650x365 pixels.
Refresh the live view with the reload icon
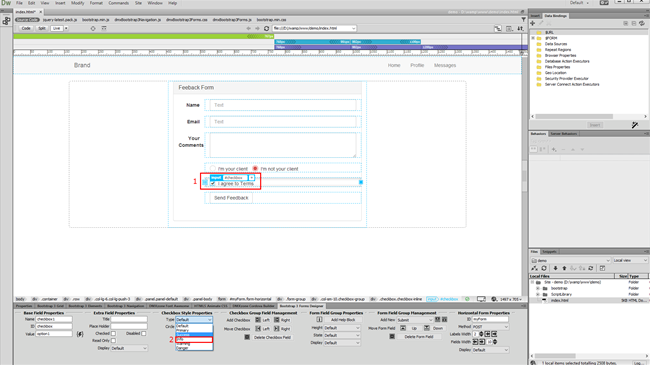point(267,29)
